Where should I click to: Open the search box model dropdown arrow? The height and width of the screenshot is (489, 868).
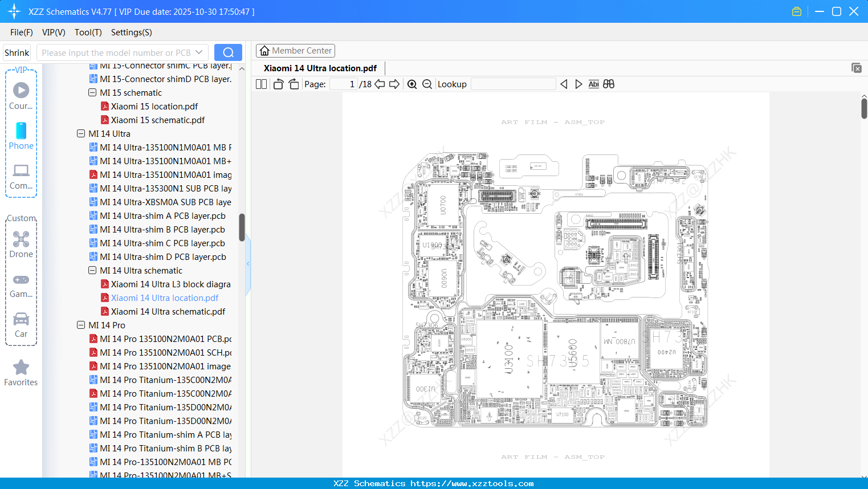pyautogui.click(x=198, y=52)
